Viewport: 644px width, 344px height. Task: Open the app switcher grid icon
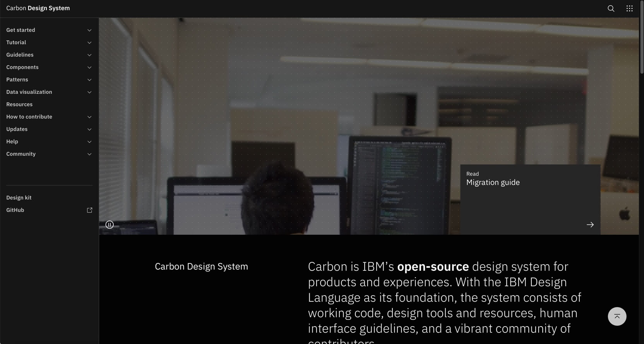(x=629, y=9)
